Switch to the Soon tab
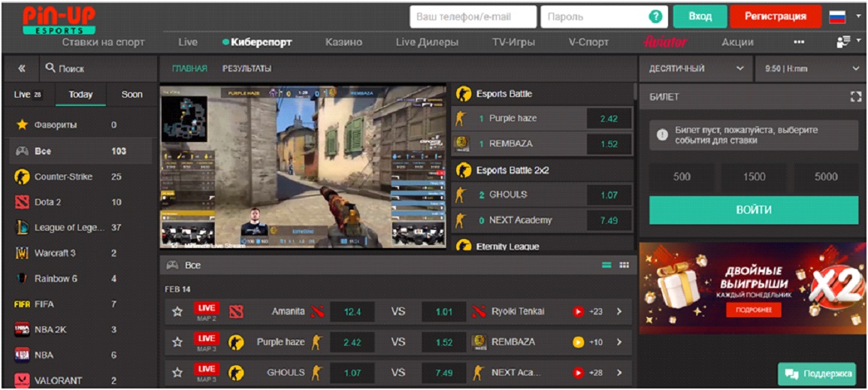Viewport: 868px width, 390px height. (x=132, y=95)
